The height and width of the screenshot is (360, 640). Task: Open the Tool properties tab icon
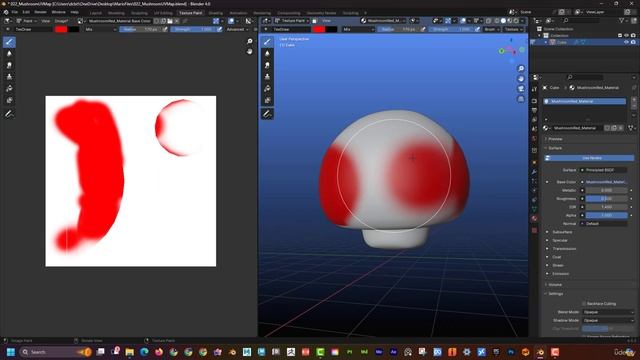click(x=534, y=89)
